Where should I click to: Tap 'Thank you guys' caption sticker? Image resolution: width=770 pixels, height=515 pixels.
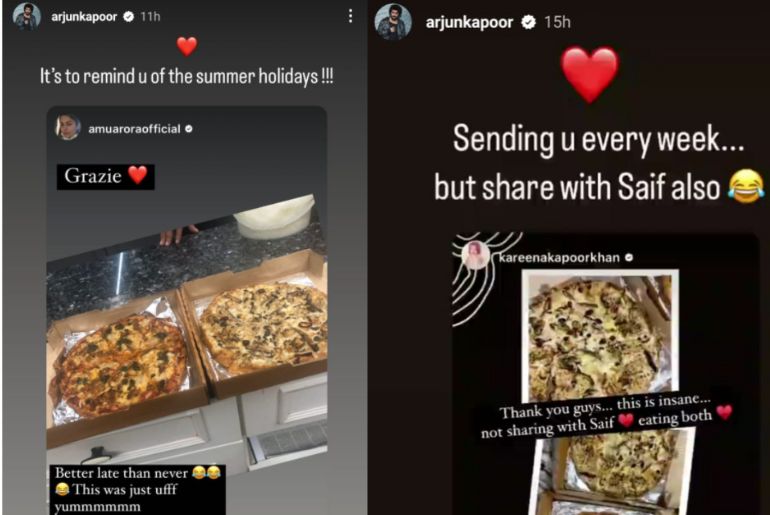point(606,417)
